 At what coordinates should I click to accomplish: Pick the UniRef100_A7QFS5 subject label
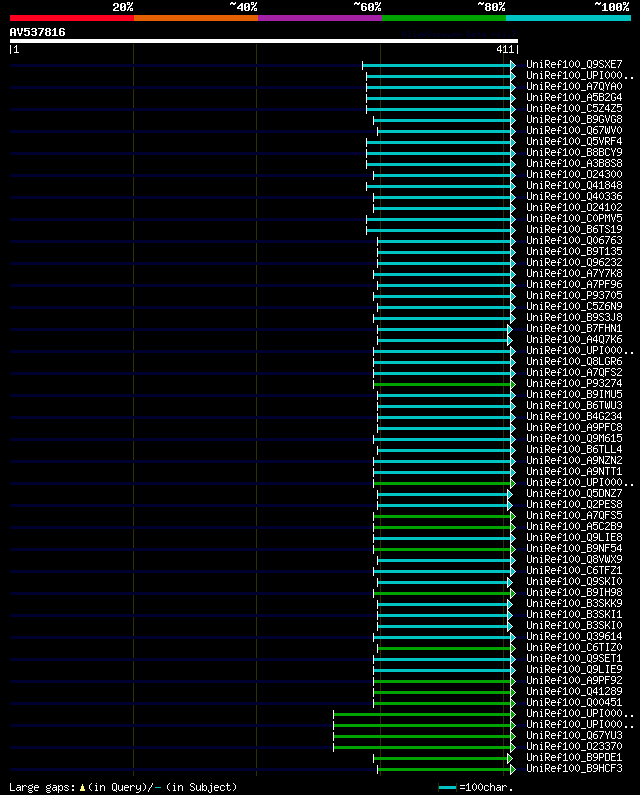[574, 516]
